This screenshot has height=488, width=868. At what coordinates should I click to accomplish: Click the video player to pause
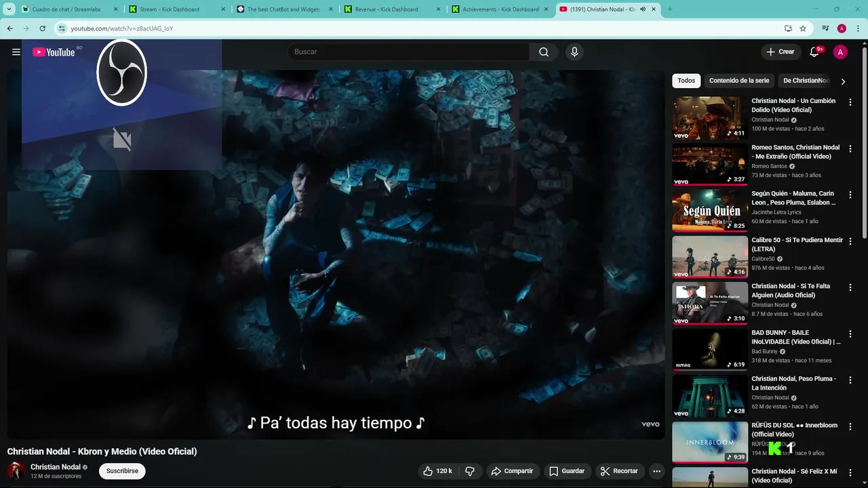click(x=336, y=254)
